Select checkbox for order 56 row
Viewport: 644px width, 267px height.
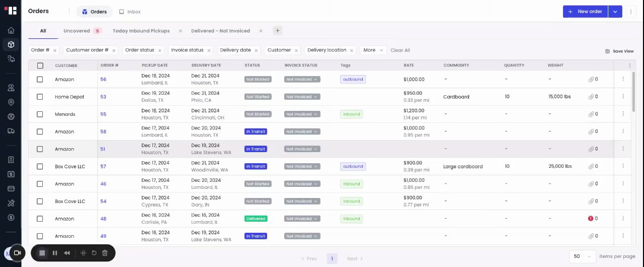pyautogui.click(x=40, y=79)
